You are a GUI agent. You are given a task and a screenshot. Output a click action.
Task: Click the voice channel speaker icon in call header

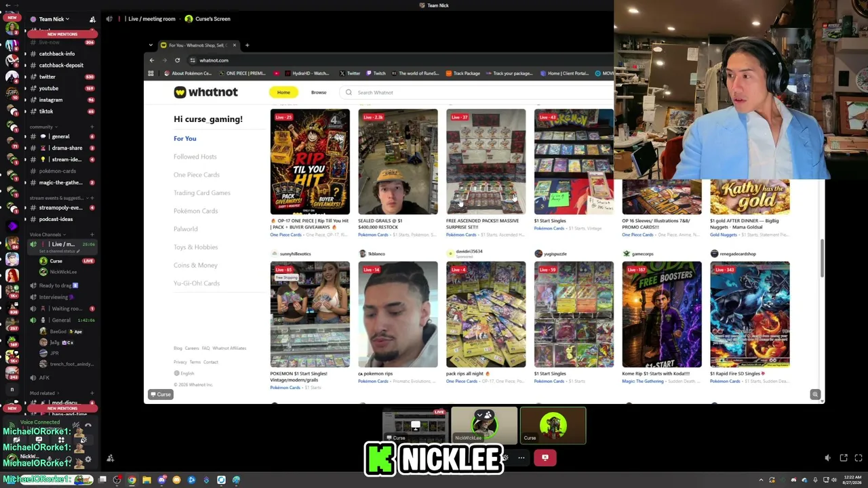click(x=109, y=19)
